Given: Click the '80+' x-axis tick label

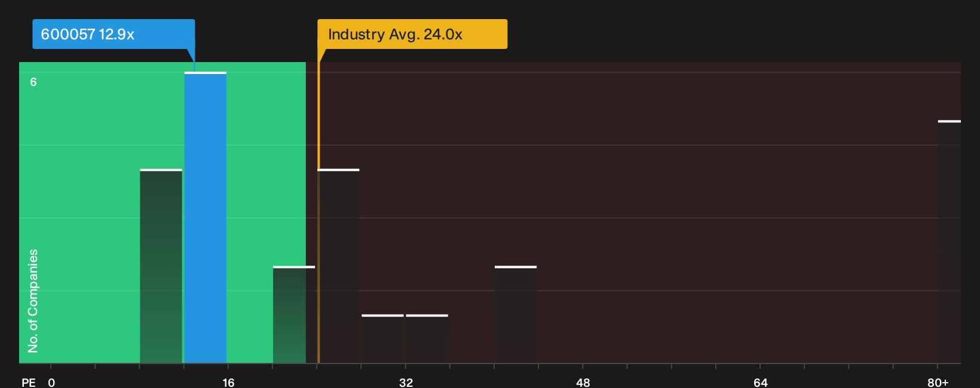Looking at the screenshot, I should pos(938,382).
